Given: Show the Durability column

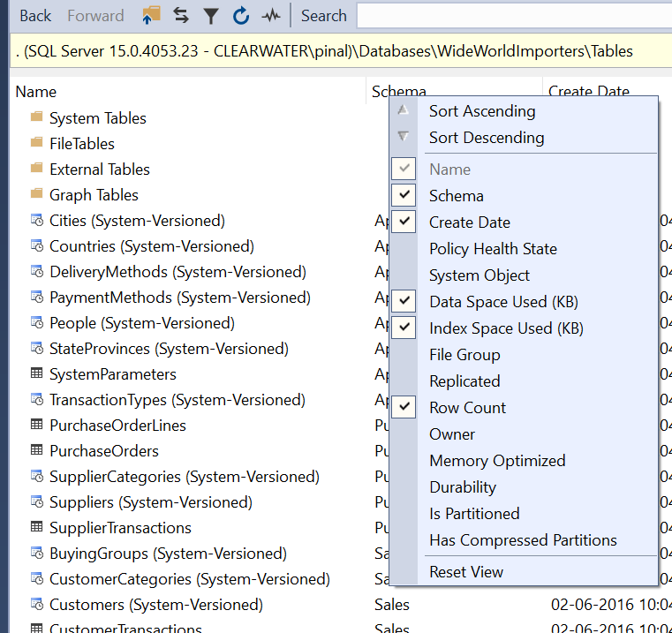Looking at the screenshot, I should pyautogui.click(x=463, y=487).
